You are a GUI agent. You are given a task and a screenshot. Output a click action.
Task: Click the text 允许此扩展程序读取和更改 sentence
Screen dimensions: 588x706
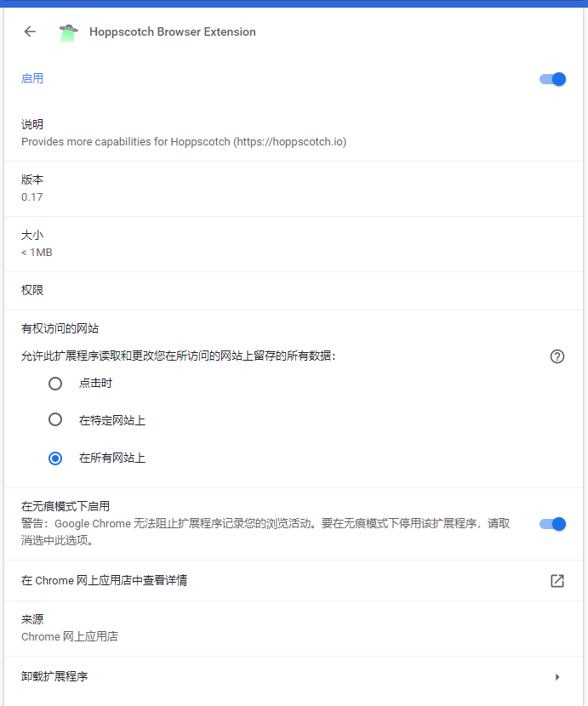179,356
